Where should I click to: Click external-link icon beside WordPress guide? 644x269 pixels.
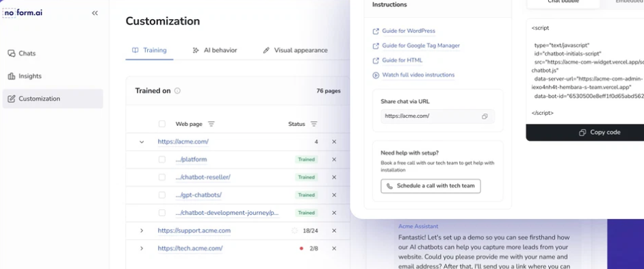click(376, 31)
